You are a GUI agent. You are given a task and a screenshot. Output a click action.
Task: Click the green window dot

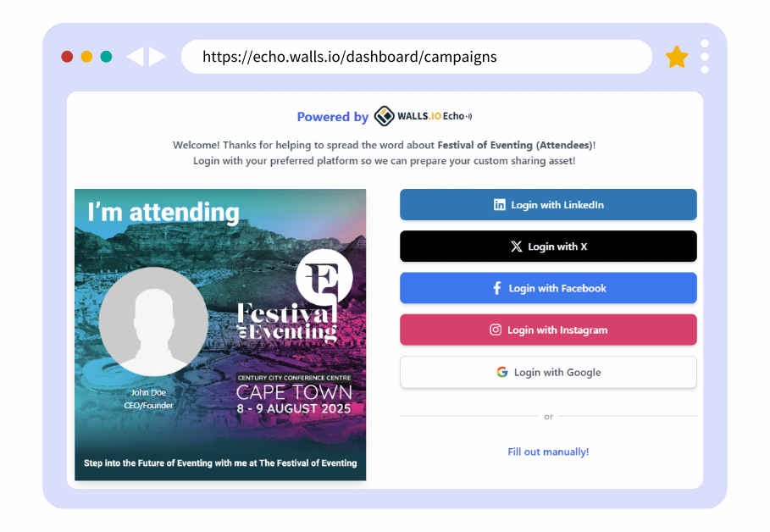[106, 57]
